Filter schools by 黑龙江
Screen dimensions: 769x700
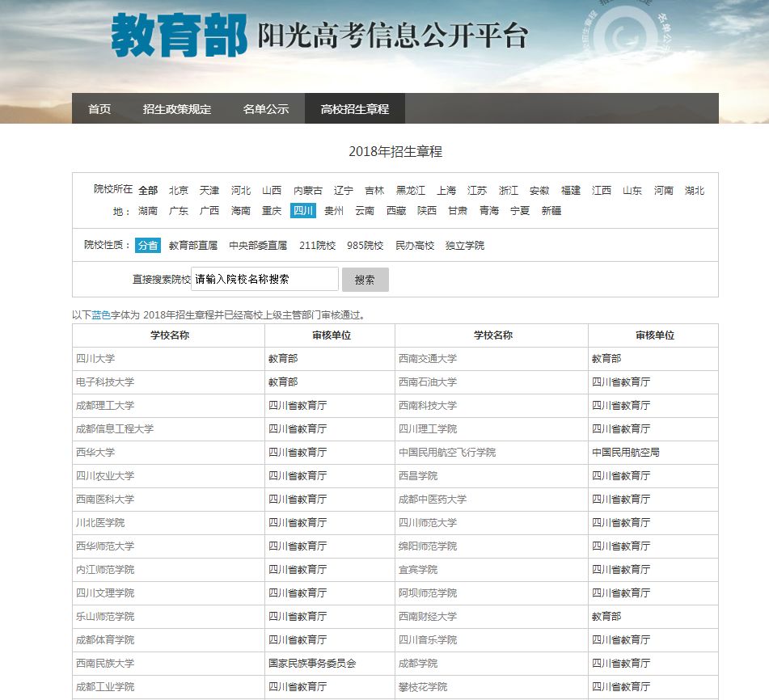(x=411, y=190)
